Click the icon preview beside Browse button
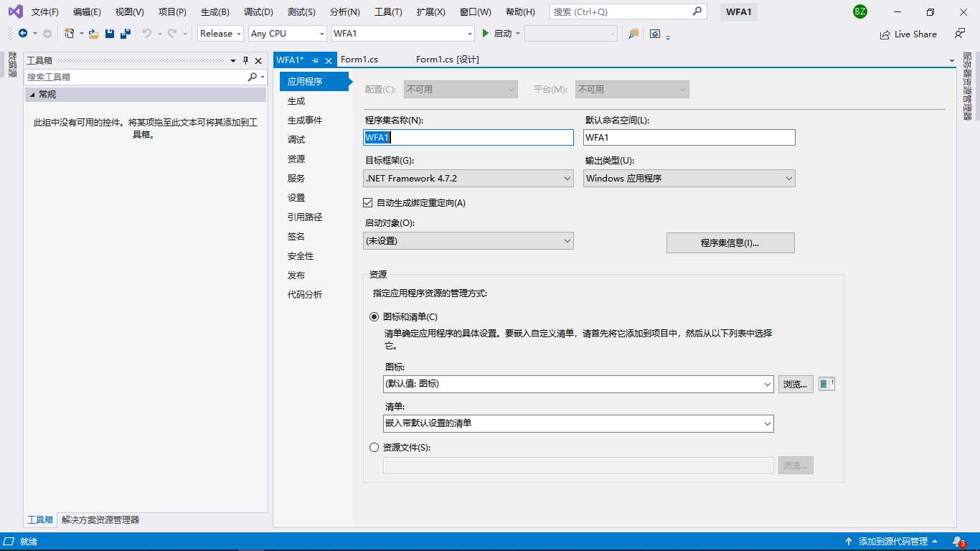 point(826,384)
